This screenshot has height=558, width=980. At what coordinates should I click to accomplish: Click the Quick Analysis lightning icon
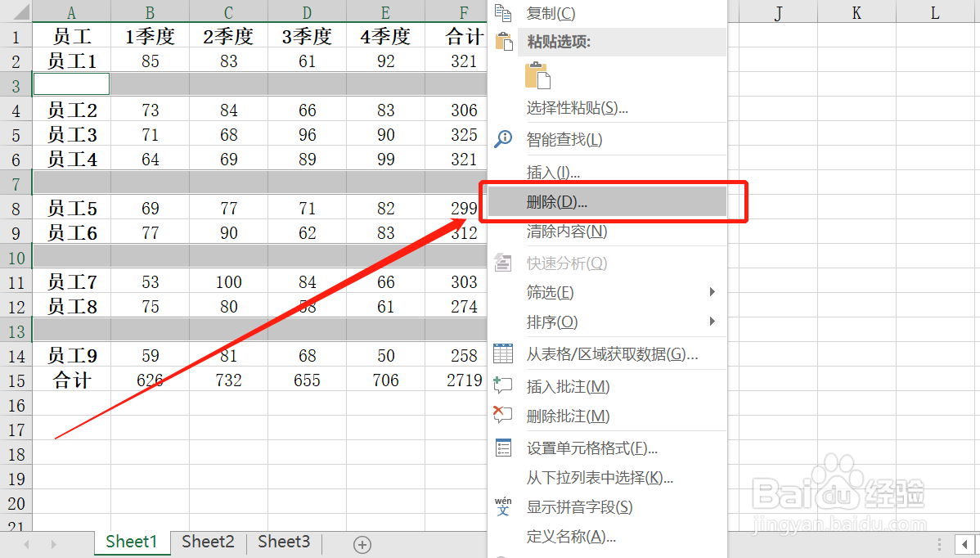[x=502, y=262]
